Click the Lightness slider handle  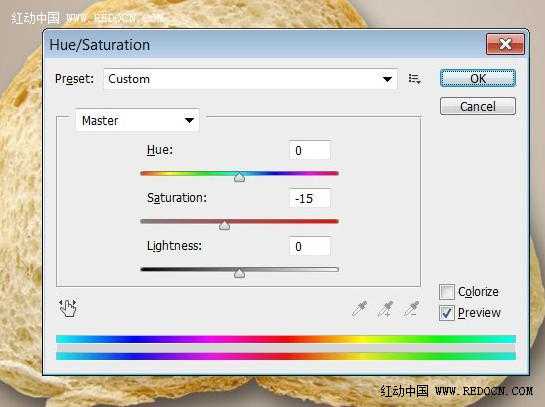click(239, 273)
